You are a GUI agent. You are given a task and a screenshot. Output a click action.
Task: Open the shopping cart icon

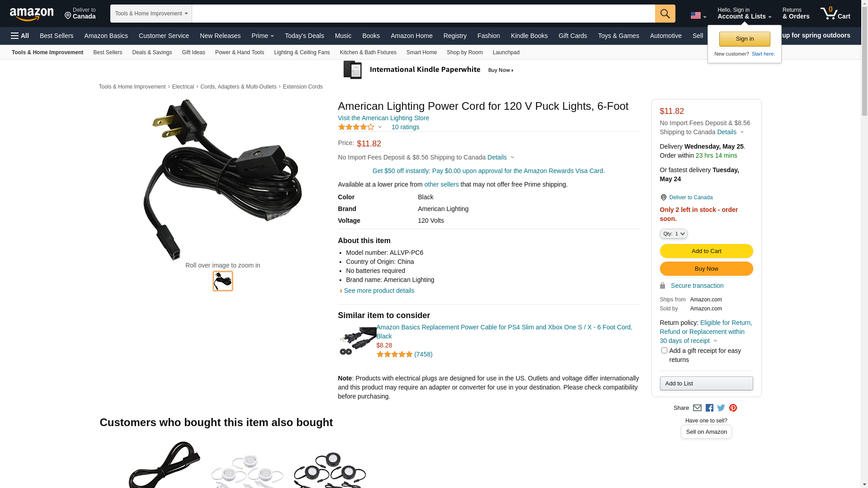click(835, 14)
